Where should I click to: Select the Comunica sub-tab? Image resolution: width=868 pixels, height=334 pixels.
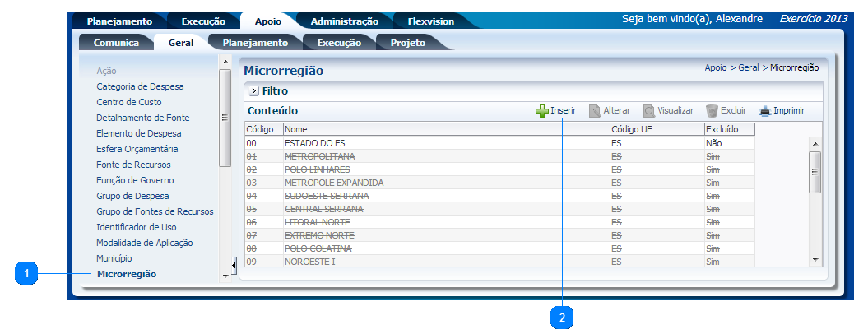point(116,43)
